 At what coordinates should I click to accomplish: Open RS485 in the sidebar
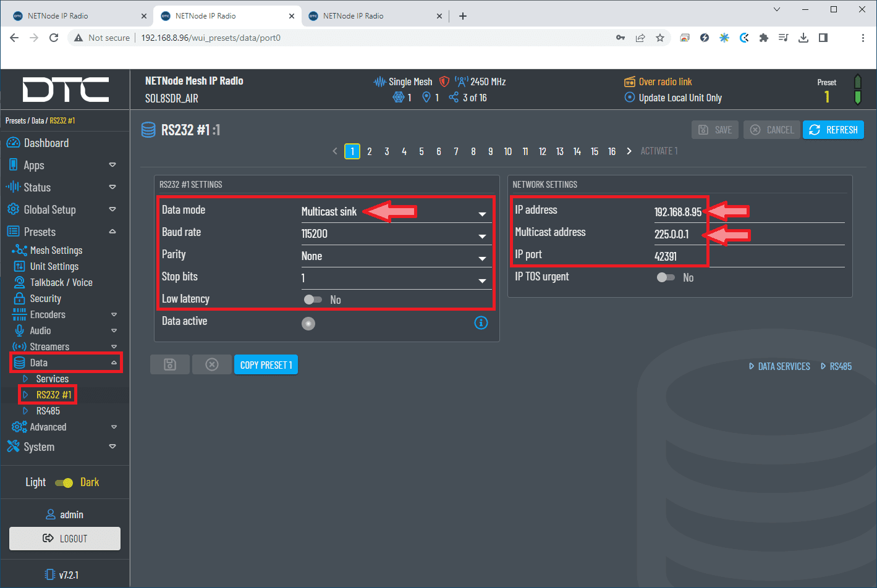point(48,411)
